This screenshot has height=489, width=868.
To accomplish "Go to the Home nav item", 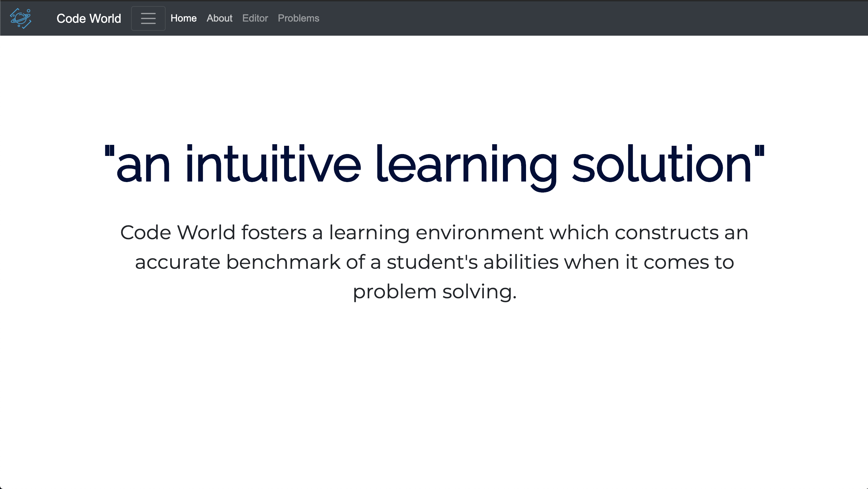I will pos(183,18).
